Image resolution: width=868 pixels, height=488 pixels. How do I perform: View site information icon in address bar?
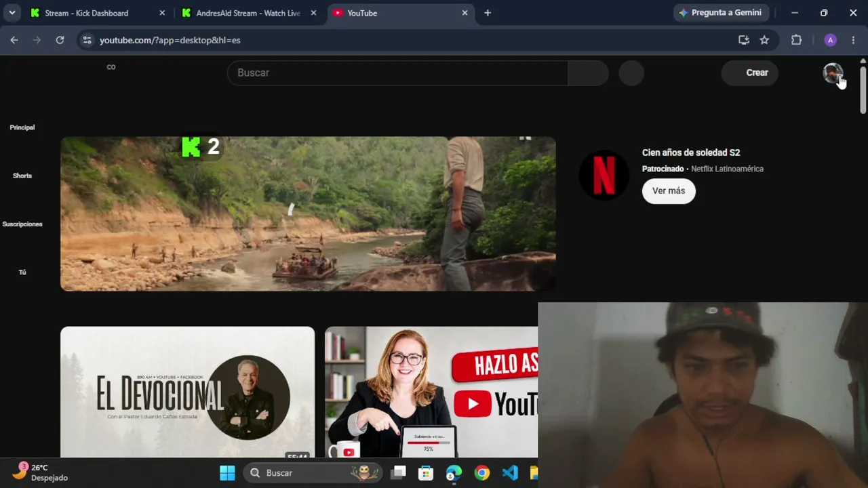pos(87,40)
